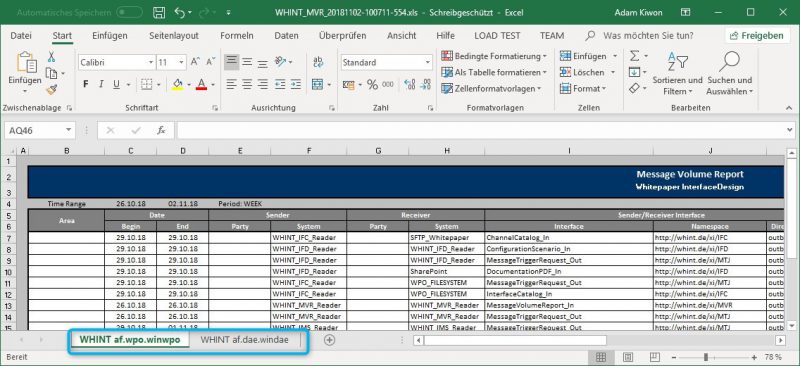Expand the Standard number format dropdown
This screenshot has height=366, width=800.
[428, 63]
